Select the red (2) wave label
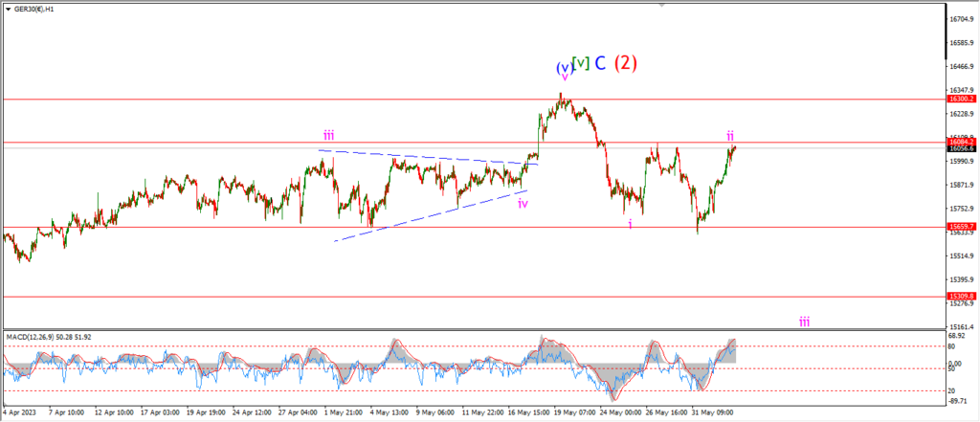Viewport: 980px width, 422px height. tap(625, 64)
